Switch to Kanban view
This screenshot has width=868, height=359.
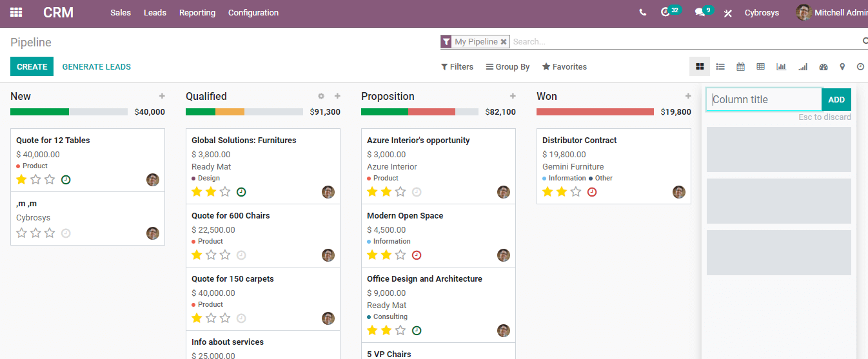click(700, 66)
